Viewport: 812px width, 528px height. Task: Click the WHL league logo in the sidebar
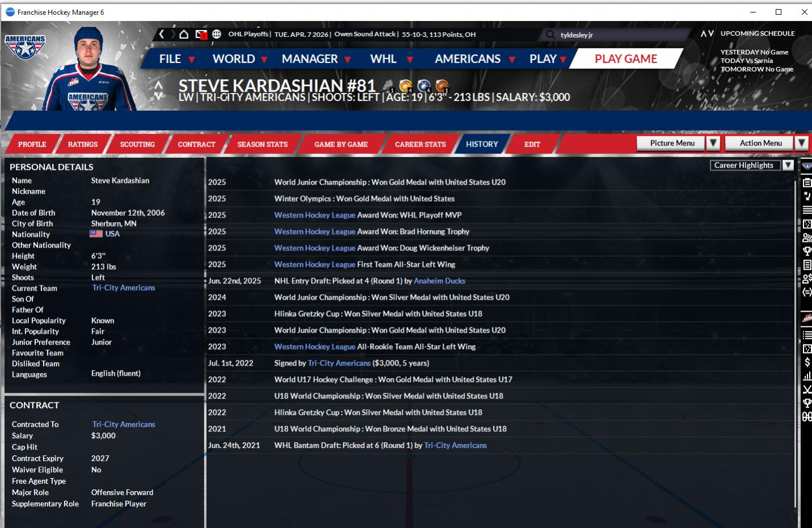pos(807,319)
